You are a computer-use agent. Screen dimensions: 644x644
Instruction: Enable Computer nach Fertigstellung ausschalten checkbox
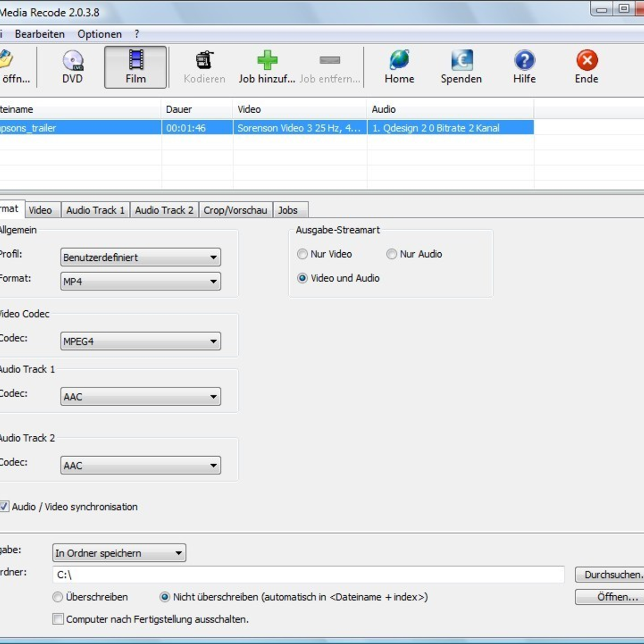[x=58, y=619]
